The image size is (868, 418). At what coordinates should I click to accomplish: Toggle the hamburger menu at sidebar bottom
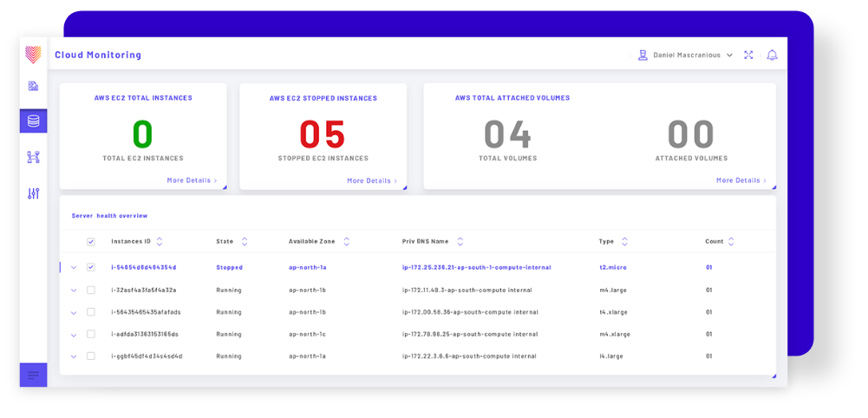(33, 375)
